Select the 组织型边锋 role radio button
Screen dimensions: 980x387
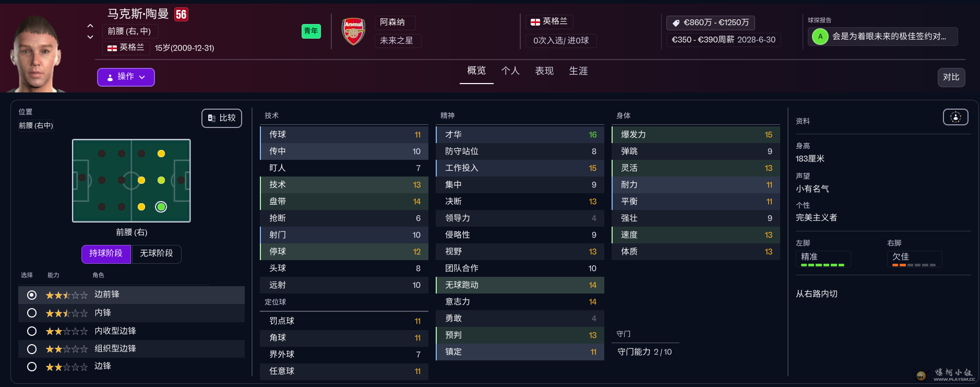[x=32, y=349]
